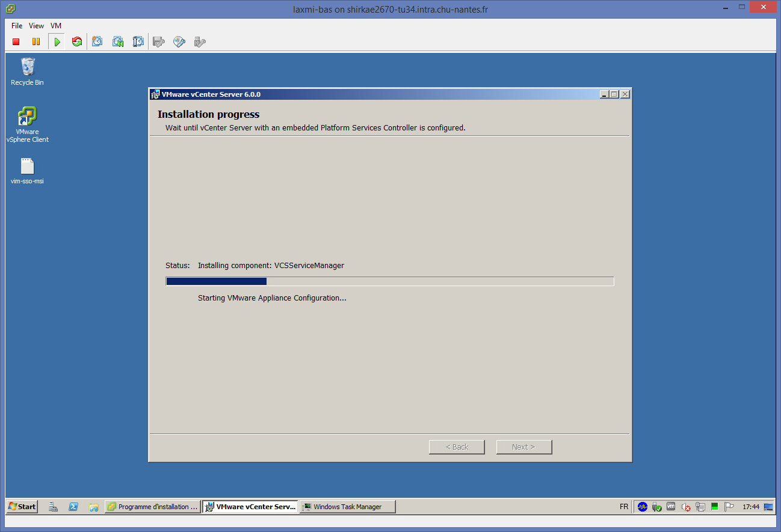
Task: Open the File menu
Action: click(x=17, y=26)
